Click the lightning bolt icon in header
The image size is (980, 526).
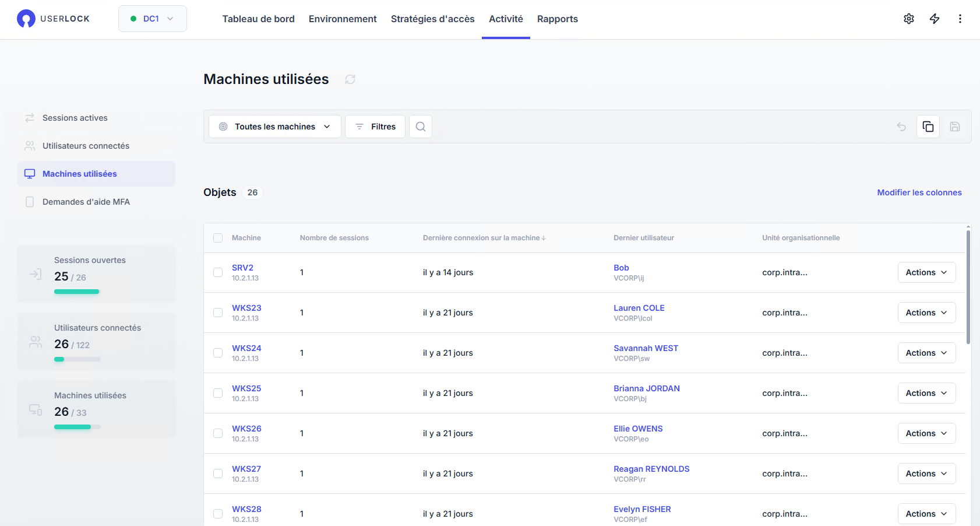click(x=935, y=19)
